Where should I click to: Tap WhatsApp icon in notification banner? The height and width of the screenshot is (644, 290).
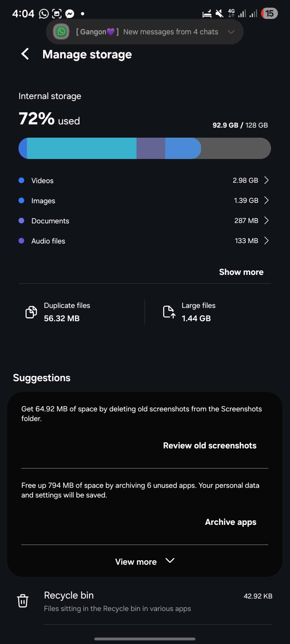tap(61, 32)
